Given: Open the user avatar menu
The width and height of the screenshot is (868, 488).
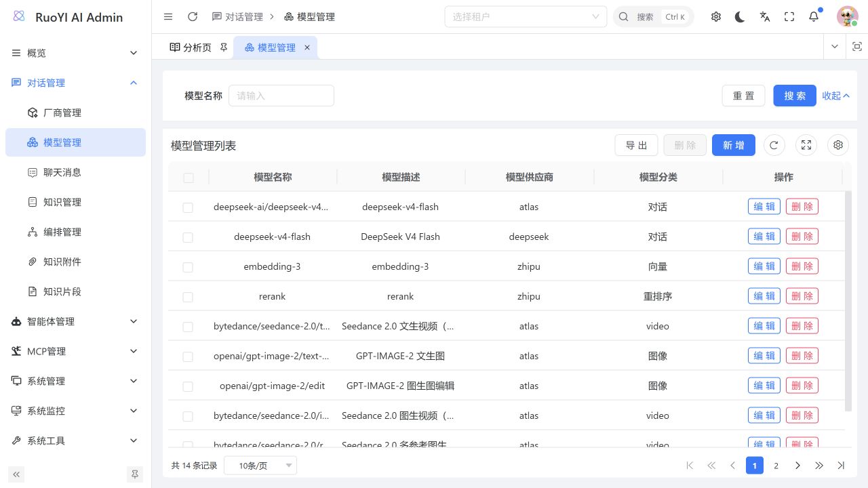Looking at the screenshot, I should coord(847,17).
